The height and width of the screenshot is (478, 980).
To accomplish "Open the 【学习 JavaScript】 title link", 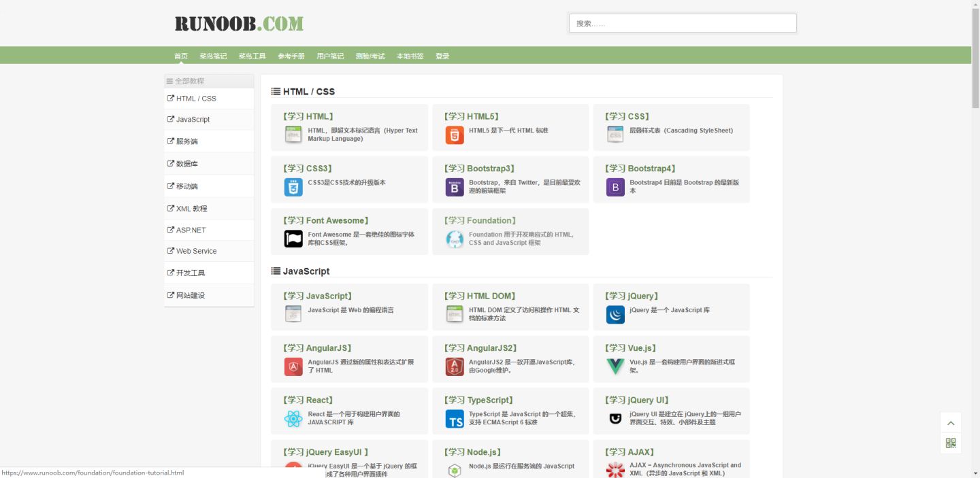I will coord(317,296).
